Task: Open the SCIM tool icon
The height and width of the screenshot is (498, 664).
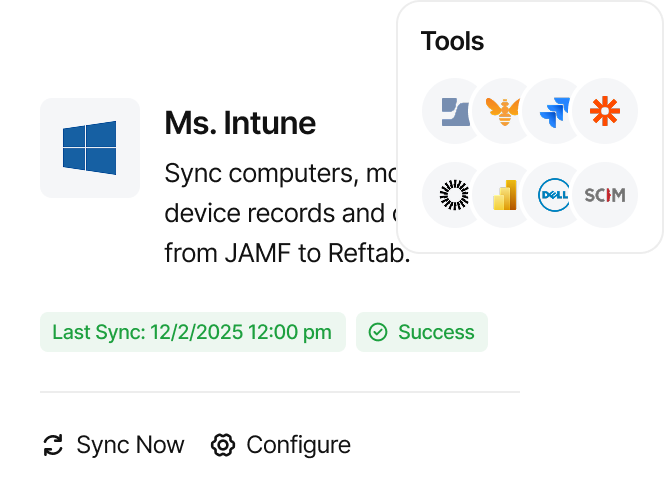Action: click(x=605, y=195)
